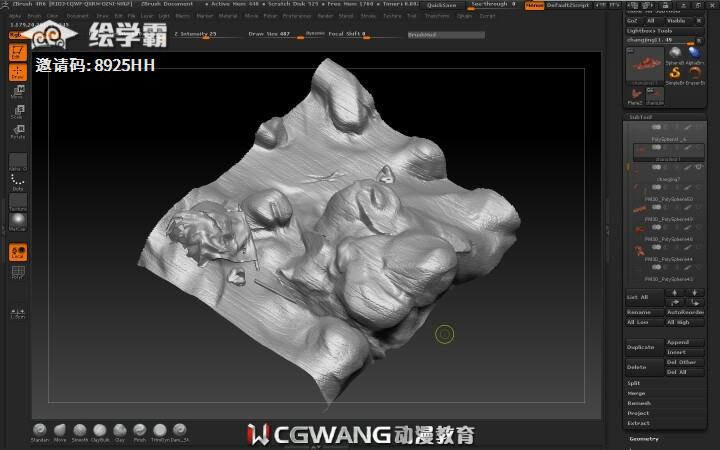Viewport: 720px width, 450px height.
Task: Switch to the Scale transform tool
Action: coord(18,112)
